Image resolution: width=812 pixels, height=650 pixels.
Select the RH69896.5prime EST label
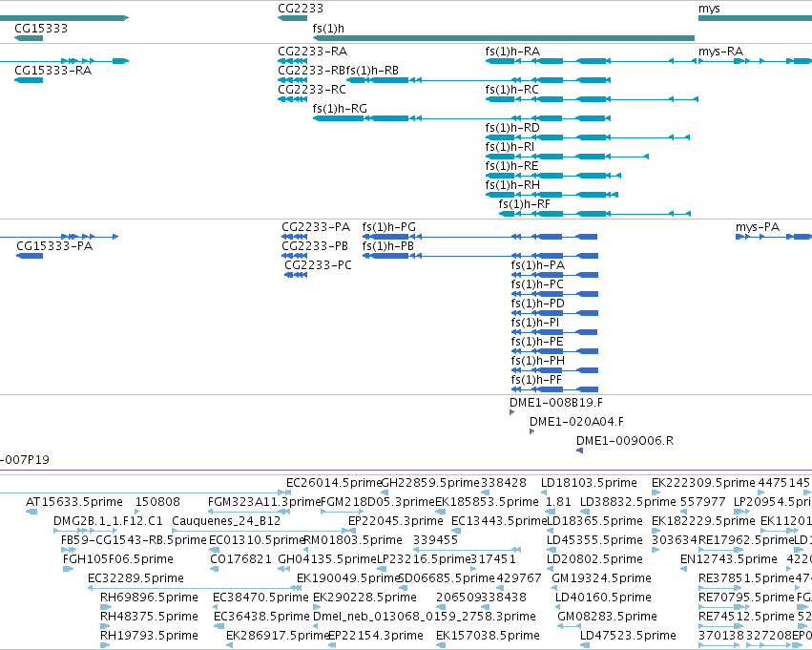click(149, 598)
